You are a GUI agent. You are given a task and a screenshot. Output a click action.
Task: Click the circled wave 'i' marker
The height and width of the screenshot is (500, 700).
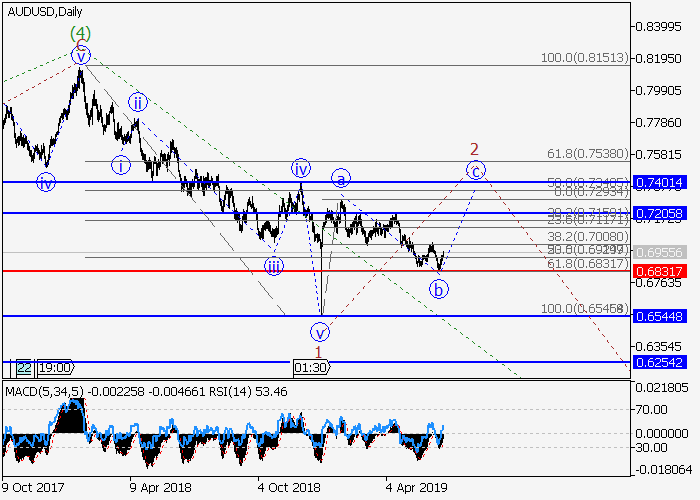121,166
